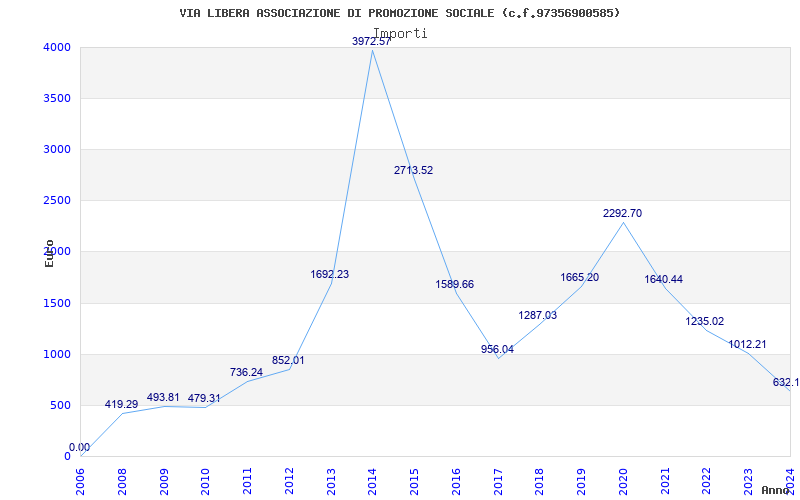Select the y-axis tick 3000
800x500 pixels.
tap(55, 149)
